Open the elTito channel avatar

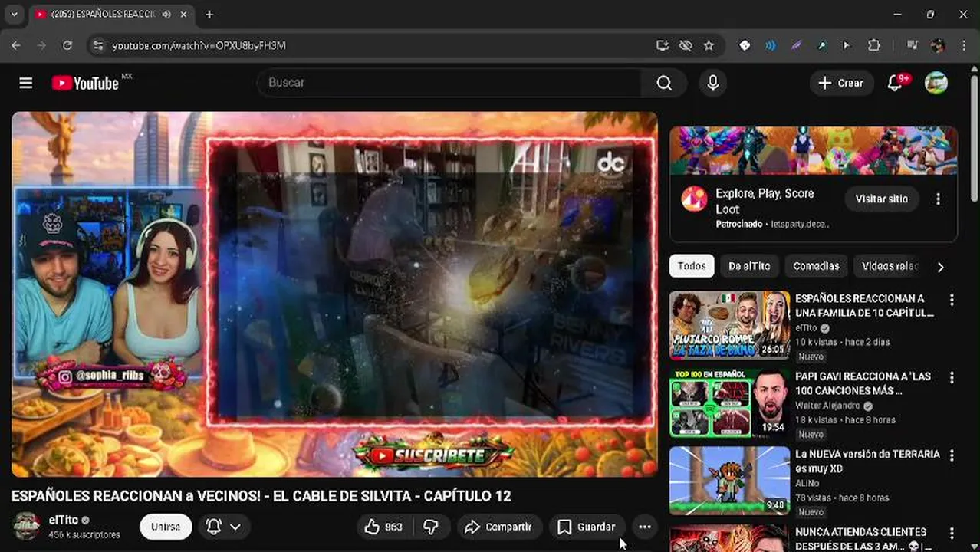pos(26,527)
